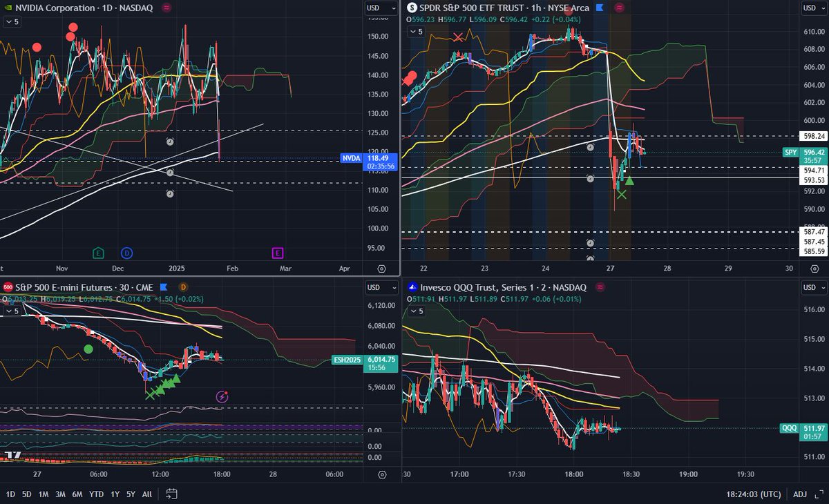The height and width of the screenshot is (504, 829).
Task: Click the QQQ 511.97 price label
Action: point(802,432)
